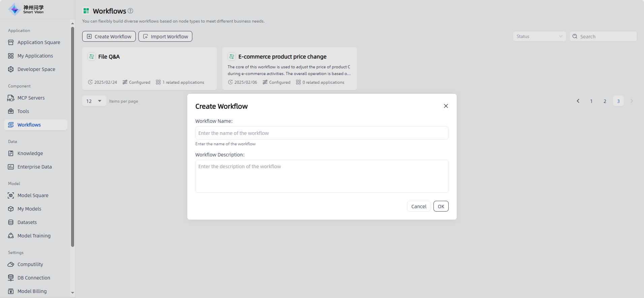Cancel the Create Workflow dialog
The height and width of the screenshot is (298, 644).
point(419,206)
